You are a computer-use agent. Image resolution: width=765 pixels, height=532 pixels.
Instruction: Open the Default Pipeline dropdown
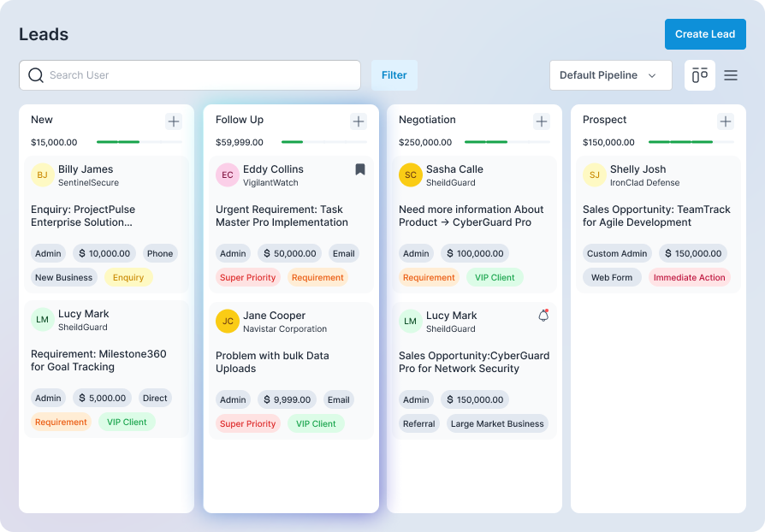tap(599, 75)
